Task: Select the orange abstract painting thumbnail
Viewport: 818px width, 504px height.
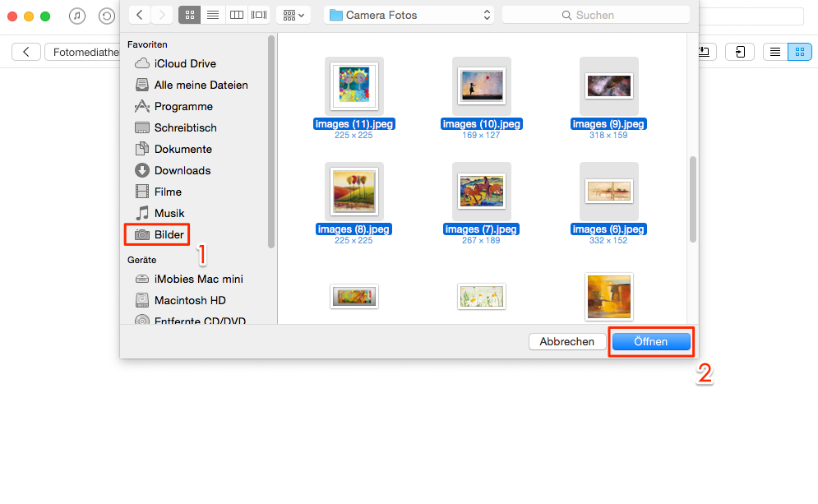Action: pos(609,296)
